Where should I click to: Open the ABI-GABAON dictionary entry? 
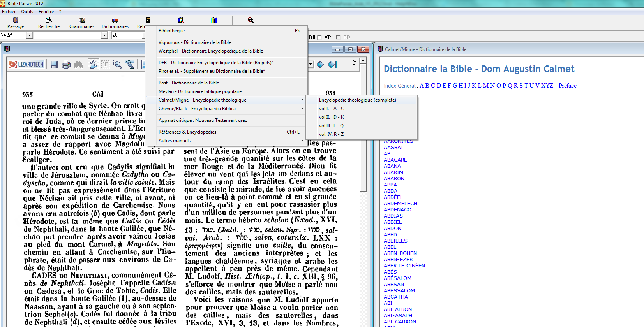coord(400,322)
